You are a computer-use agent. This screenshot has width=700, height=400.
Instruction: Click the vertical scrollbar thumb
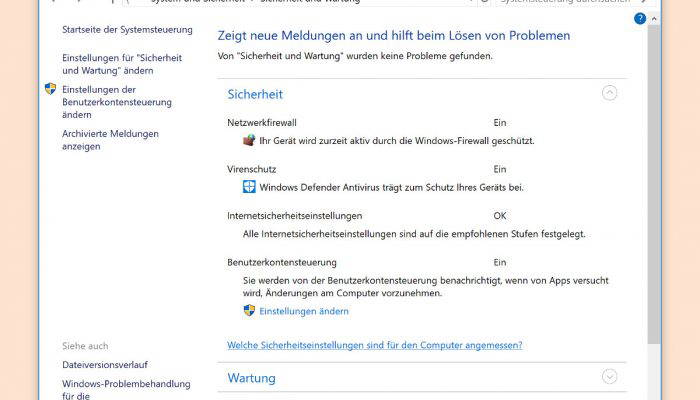[654, 184]
